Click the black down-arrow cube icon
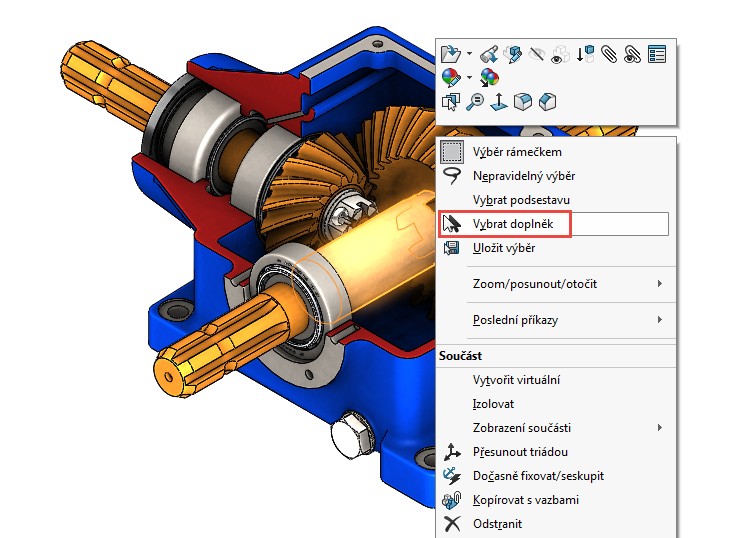This screenshot has height=538, width=750. click(x=585, y=54)
